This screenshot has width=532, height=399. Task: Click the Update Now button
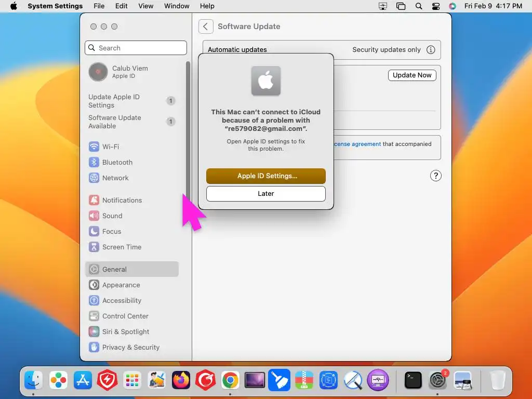pos(412,75)
